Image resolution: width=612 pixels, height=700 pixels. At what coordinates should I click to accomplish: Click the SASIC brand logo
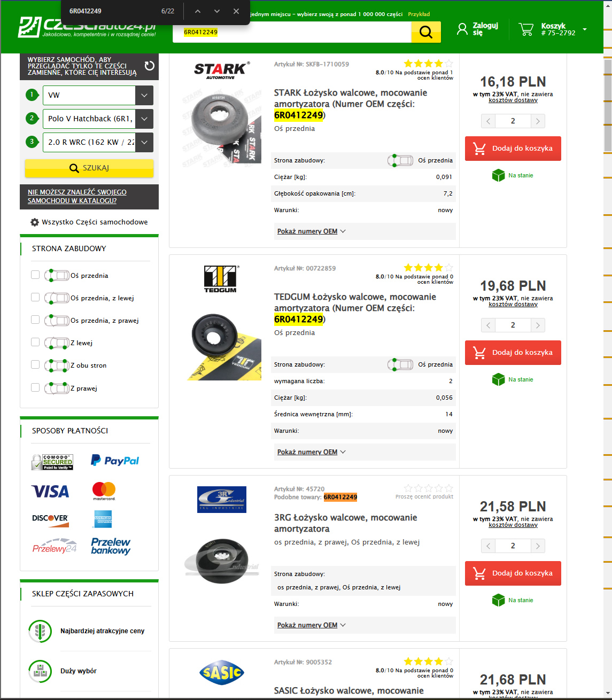click(x=221, y=673)
